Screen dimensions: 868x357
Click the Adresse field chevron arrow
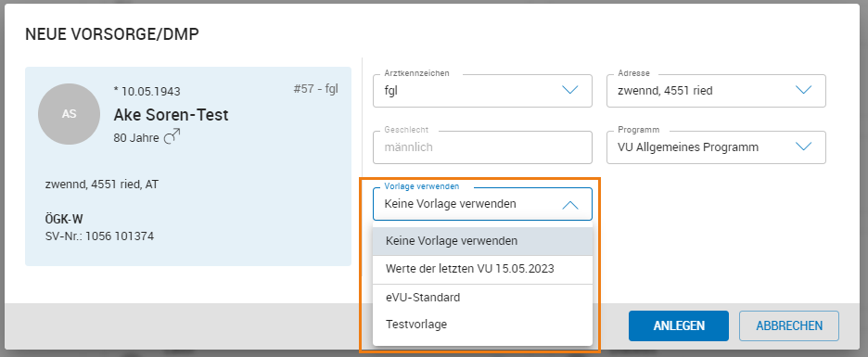[x=803, y=90]
